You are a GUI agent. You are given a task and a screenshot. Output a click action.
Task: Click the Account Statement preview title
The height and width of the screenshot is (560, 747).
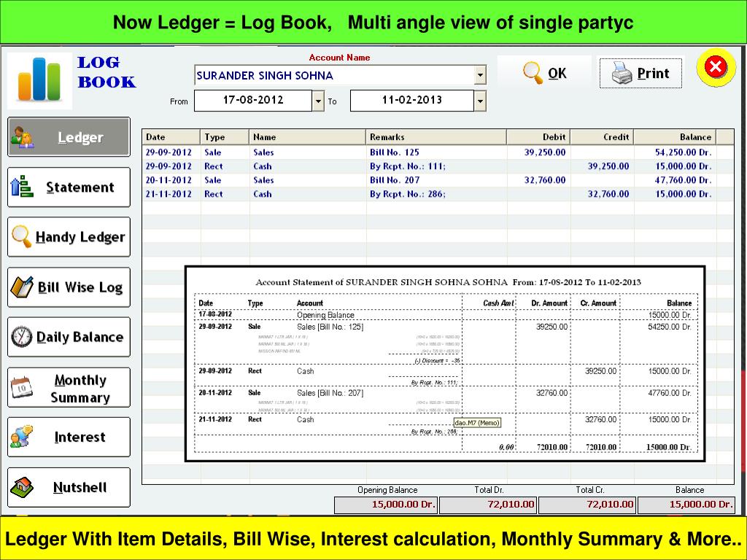[x=448, y=282]
